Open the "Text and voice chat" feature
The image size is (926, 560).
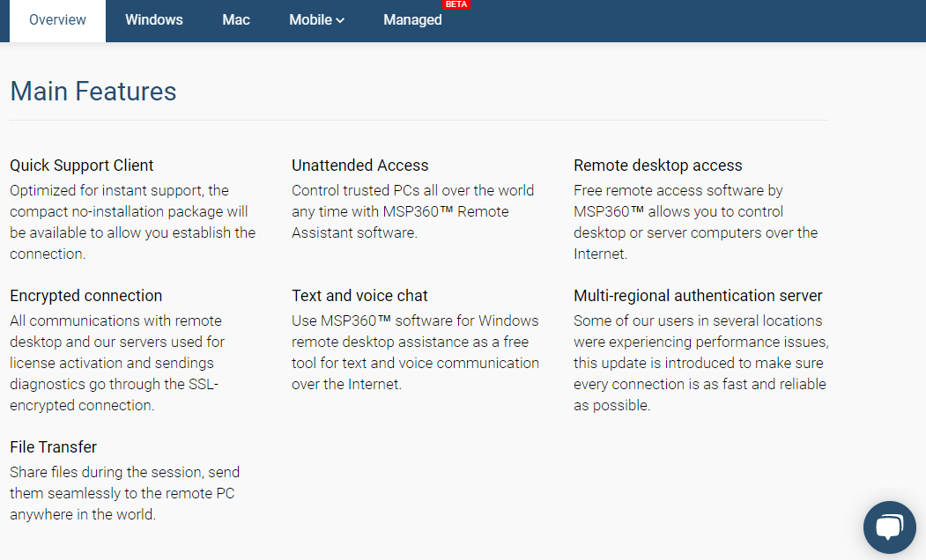[x=359, y=295]
